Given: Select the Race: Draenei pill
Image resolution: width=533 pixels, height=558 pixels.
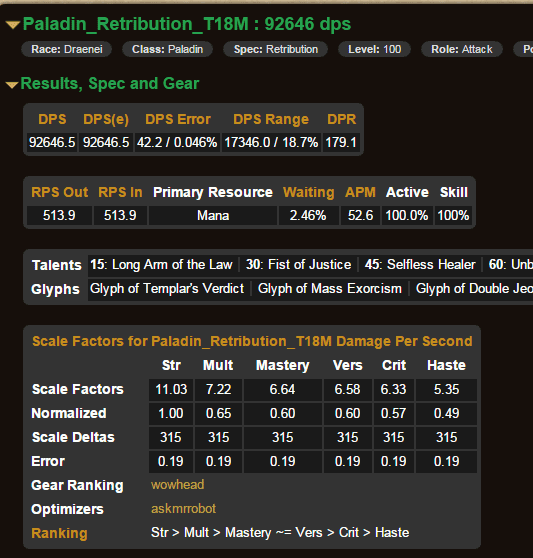Looking at the screenshot, I should [67, 49].
